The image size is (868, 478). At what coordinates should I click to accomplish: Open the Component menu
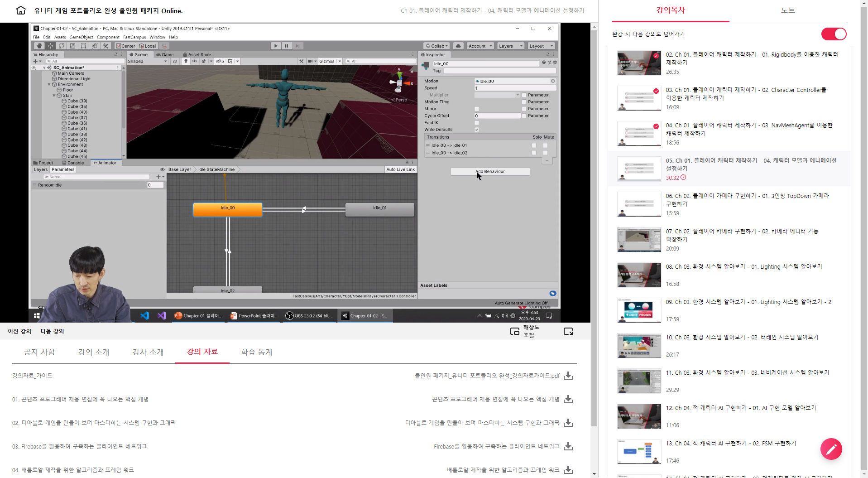108,37
